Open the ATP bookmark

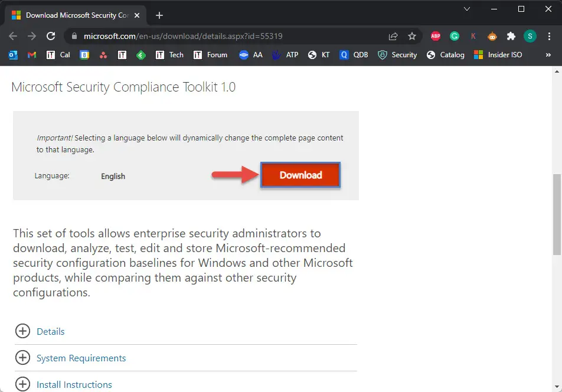tap(285, 55)
